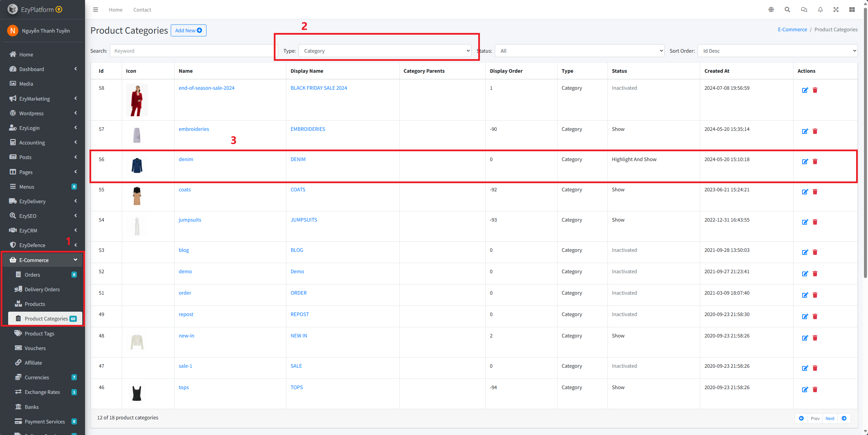Open chat messages icon in top bar
This screenshot has width=868, height=435.
click(x=804, y=10)
